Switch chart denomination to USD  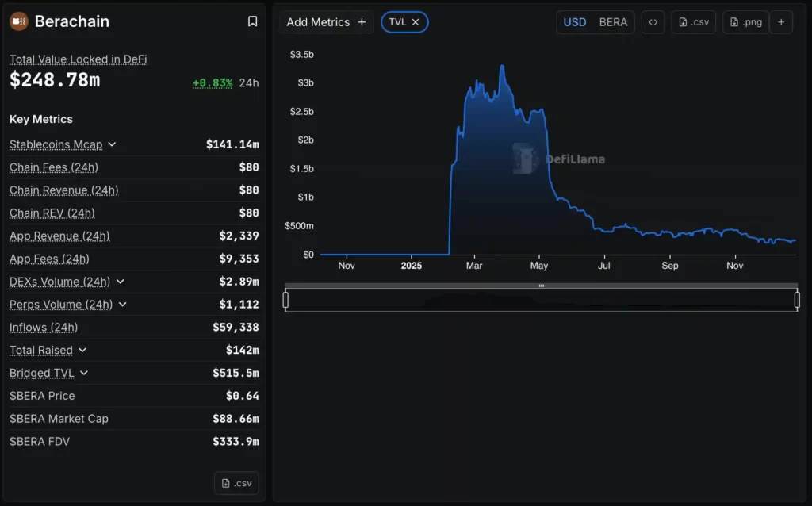tap(575, 22)
